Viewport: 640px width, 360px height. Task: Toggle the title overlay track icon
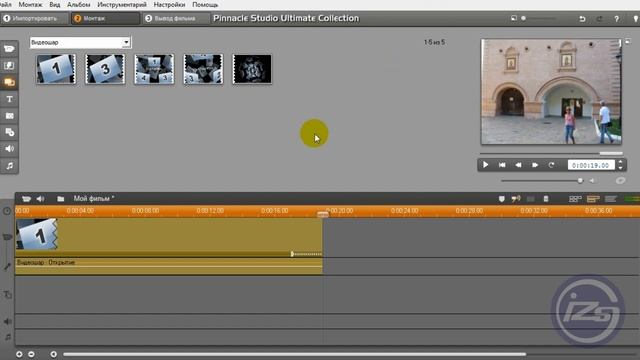pos(7,294)
